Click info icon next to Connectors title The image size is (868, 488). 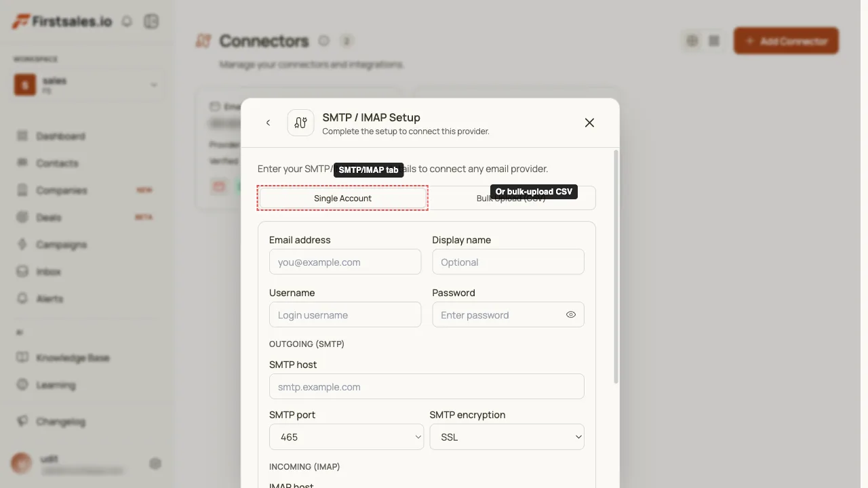point(324,41)
